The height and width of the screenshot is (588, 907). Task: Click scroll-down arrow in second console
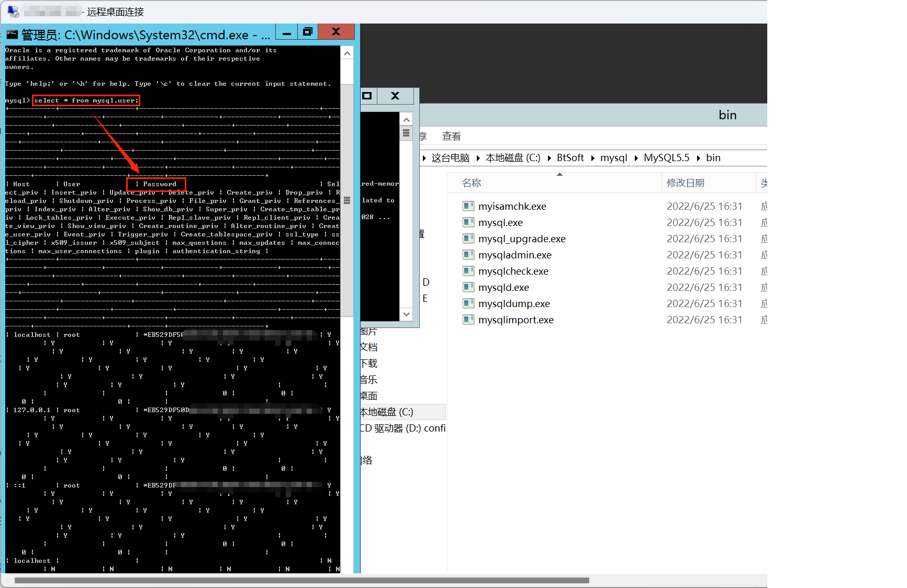[x=406, y=314]
